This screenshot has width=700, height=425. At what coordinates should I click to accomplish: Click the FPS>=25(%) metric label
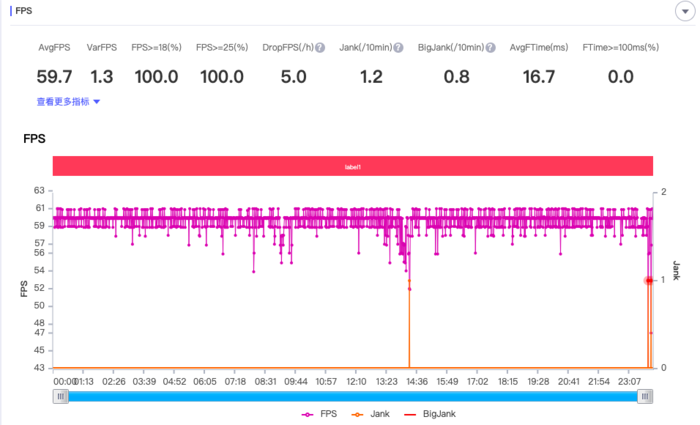(222, 48)
